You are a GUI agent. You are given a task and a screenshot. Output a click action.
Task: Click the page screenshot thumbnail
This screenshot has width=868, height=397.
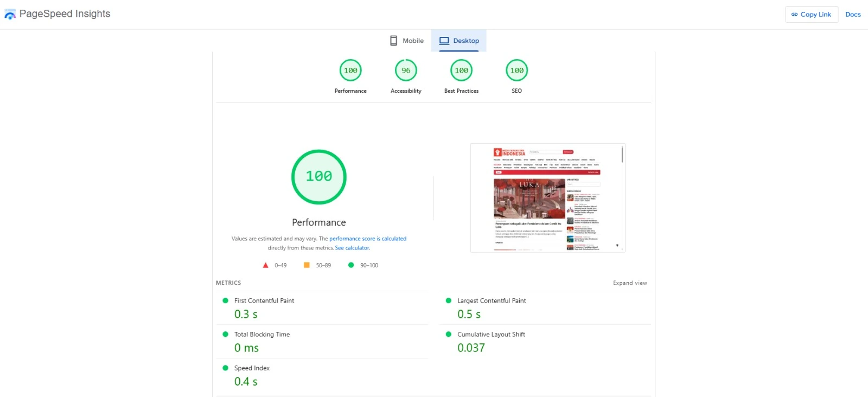pyautogui.click(x=548, y=198)
